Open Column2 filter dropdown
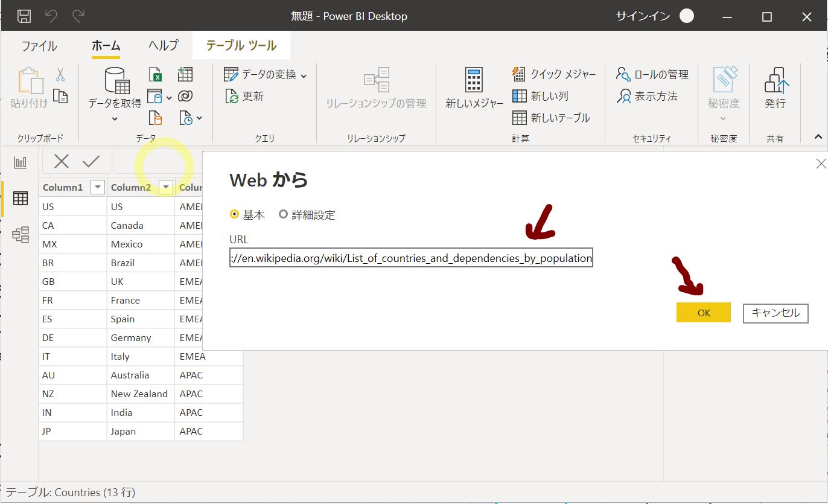This screenshot has width=828, height=504. [x=166, y=187]
